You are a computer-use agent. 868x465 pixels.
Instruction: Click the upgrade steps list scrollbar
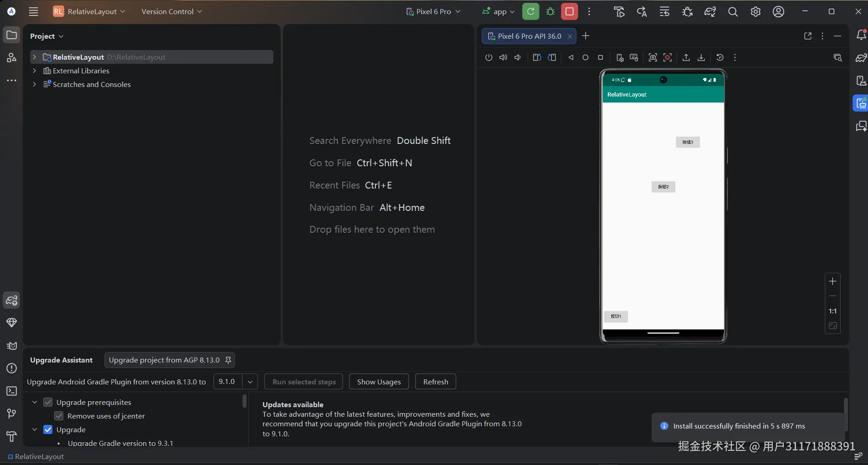(245, 401)
